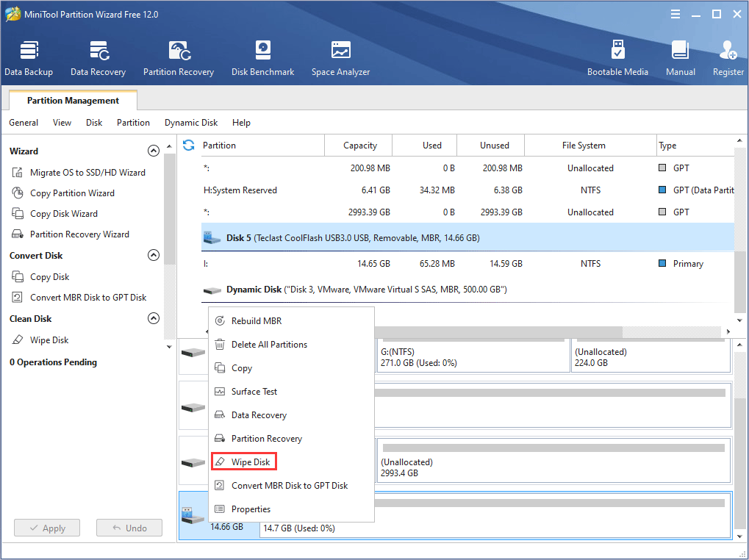749x560 pixels.
Task: Open the hamburger menu in the title bar
Action: click(675, 14)
